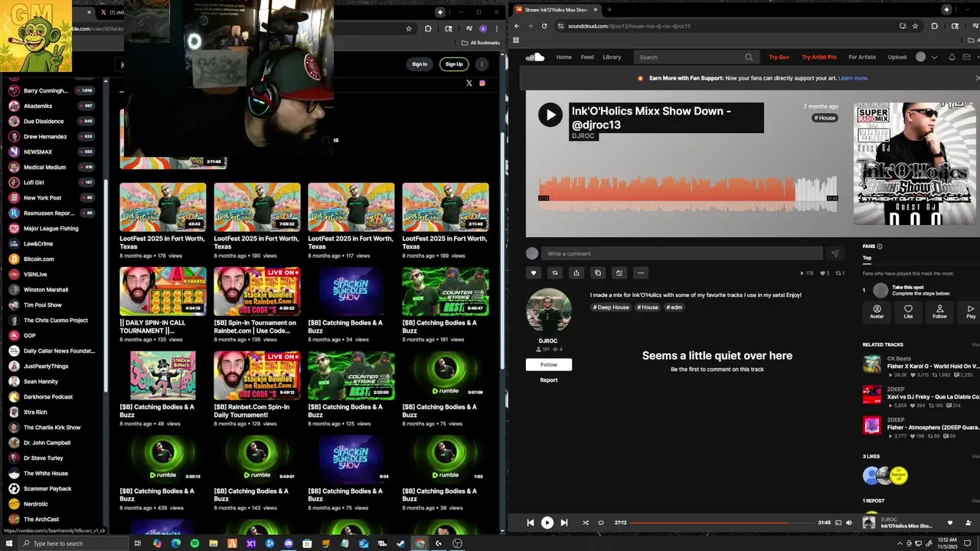The width and height of the screenshot is (980, 551).
Task: Toggle shuffle in SoundCloud player bar
Action: 586,523
